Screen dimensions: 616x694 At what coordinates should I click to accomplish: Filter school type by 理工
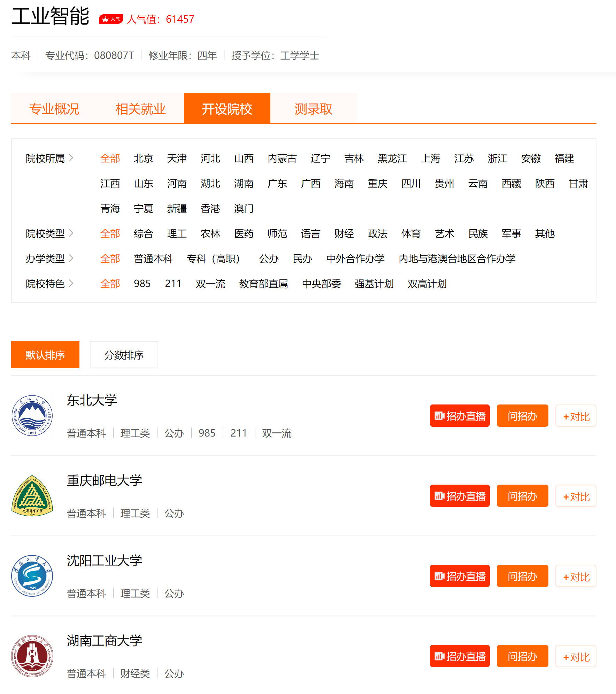pos(177,233)
